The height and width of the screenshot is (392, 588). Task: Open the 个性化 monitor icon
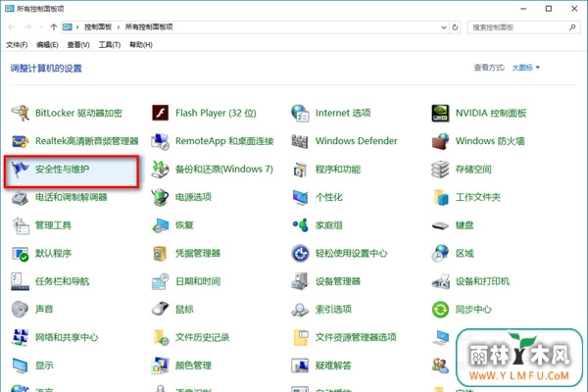point(300,197)
